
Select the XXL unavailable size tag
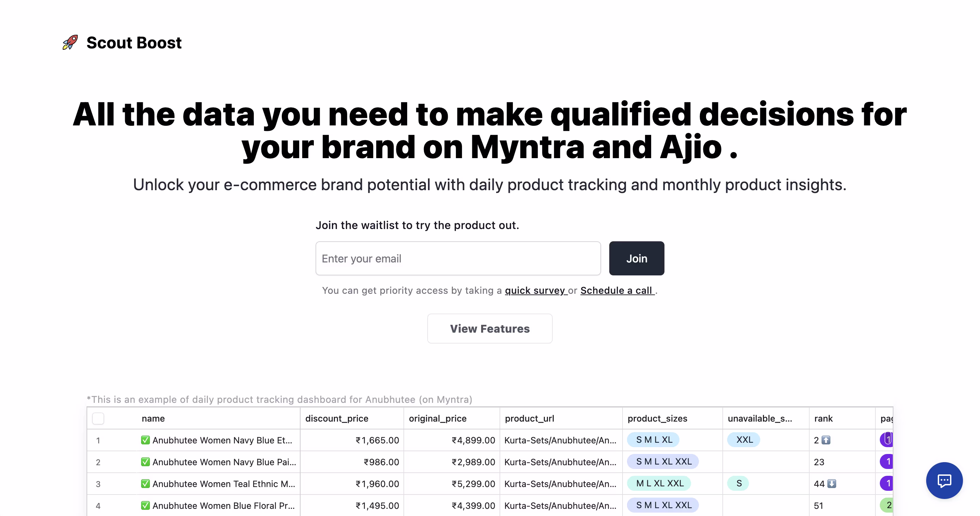point(744,440)
